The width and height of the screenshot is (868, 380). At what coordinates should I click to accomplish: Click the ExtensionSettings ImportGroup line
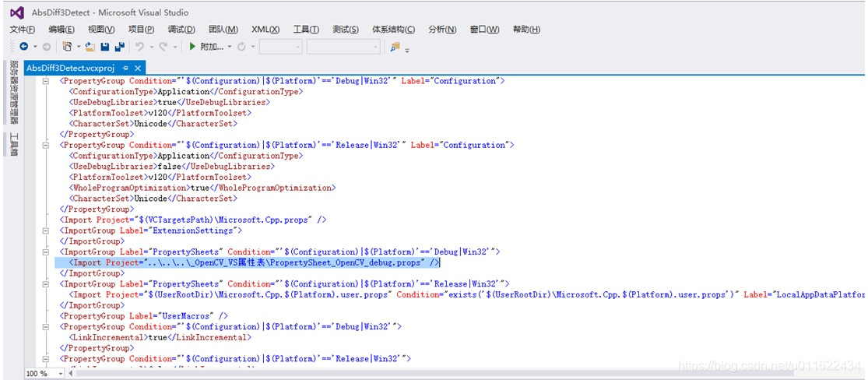point(151,230)
